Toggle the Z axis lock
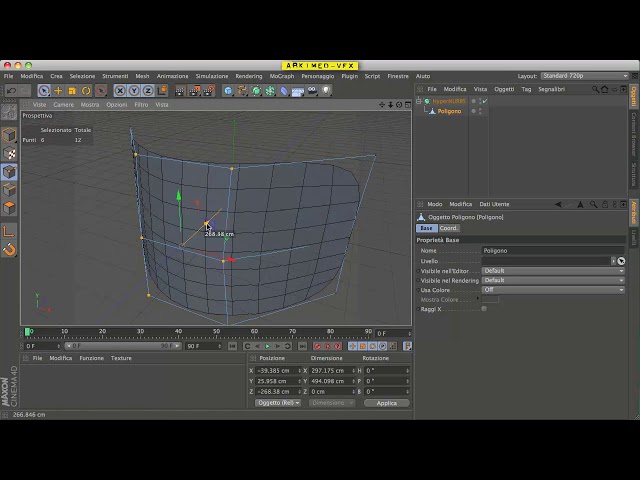640x480 pixels. coord(148,91)
